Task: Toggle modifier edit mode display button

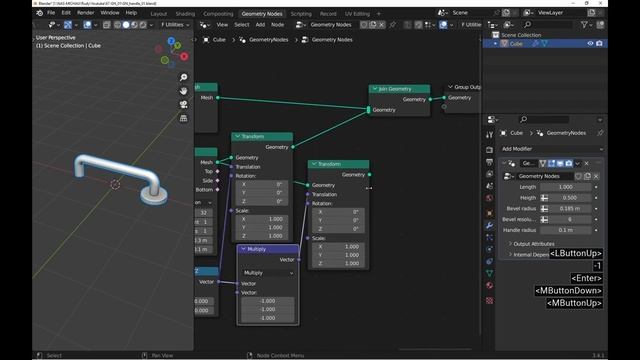Action: pyautogui.click(x=551, y=164)
